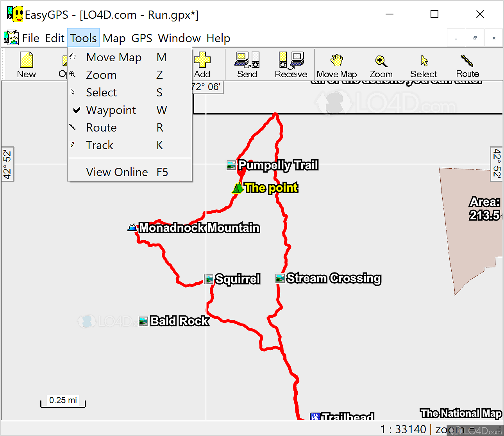Click the Trailhead map label
The height and width of the screenshot is (436, 504).
348,416
